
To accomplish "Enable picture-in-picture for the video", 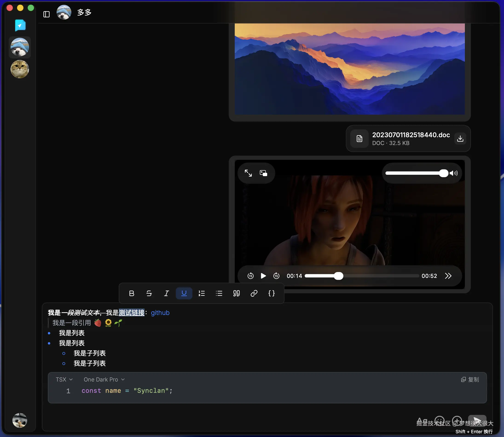I will point(264,173).
